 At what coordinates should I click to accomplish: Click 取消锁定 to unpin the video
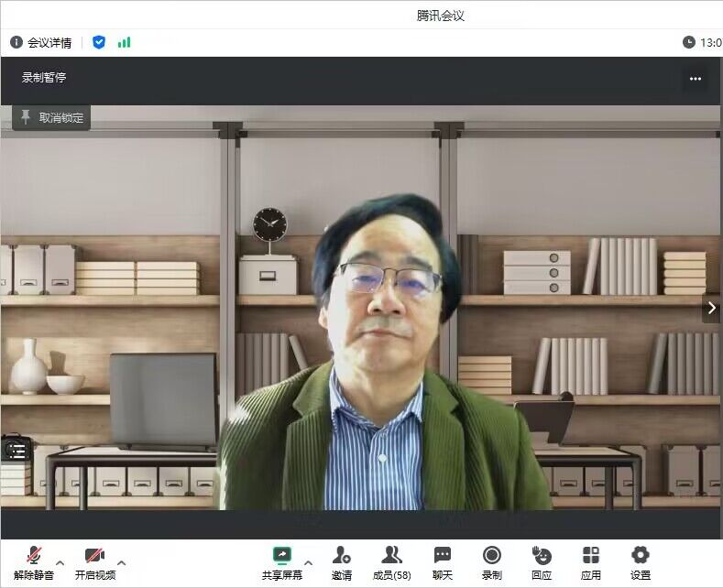coord(51,117)
